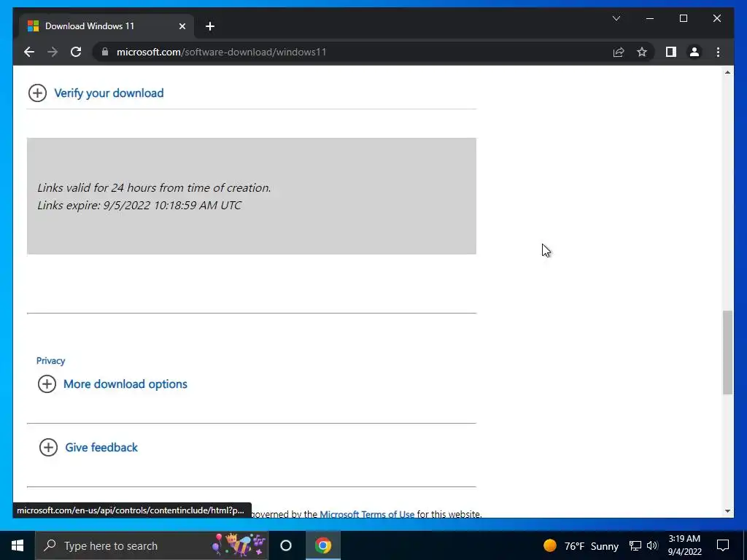Open the tab search chevron
Screen dimensions: 747x560
point(616,18)
